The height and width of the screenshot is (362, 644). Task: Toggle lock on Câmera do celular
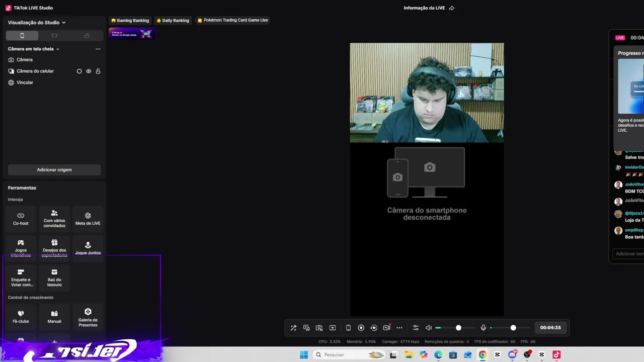point(98,71)
